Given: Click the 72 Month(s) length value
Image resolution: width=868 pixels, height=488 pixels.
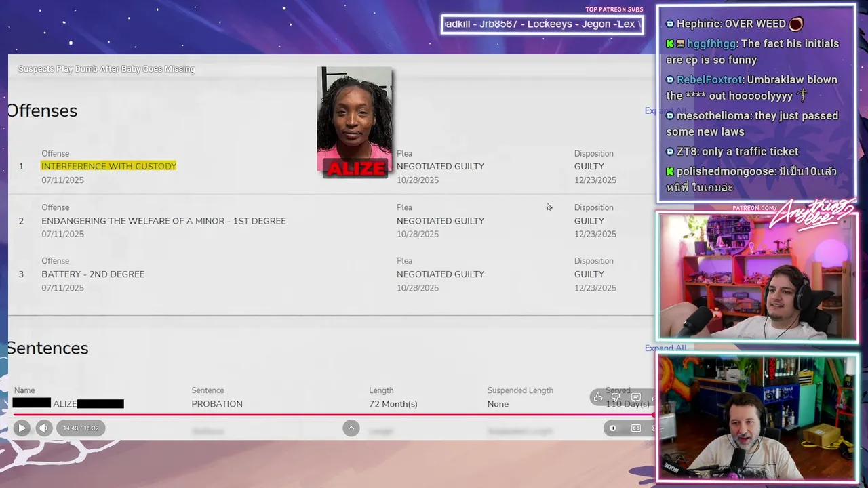Looking at the screenshot, I should [393, 404].
